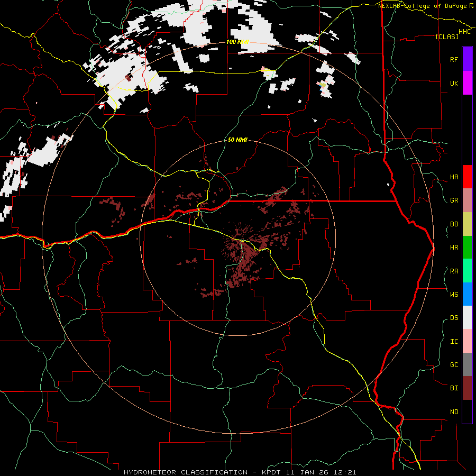Click the "WS" legend label
Image resolution: width=476 pixels, height=476 pixels.
coord(454,295)
